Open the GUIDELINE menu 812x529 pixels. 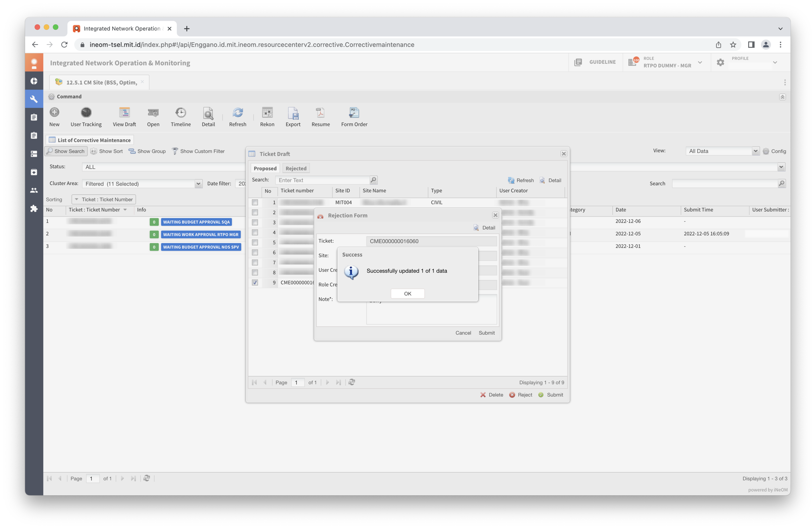pos(595,62)
